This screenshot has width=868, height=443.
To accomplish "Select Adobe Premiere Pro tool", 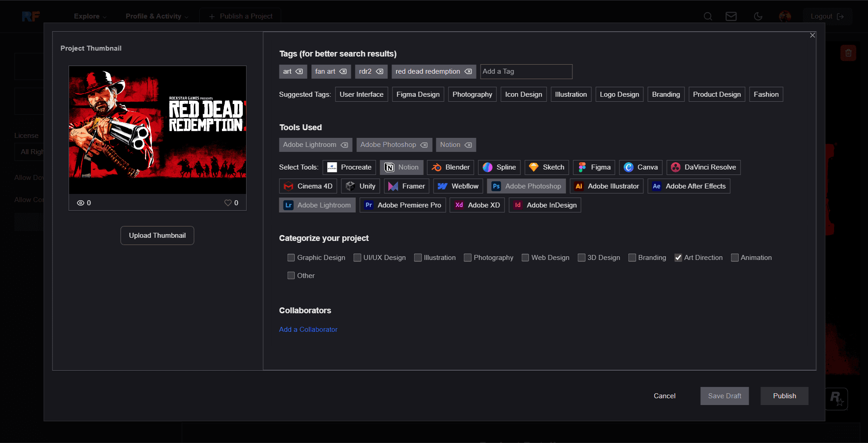I will [x=403, y=205].
